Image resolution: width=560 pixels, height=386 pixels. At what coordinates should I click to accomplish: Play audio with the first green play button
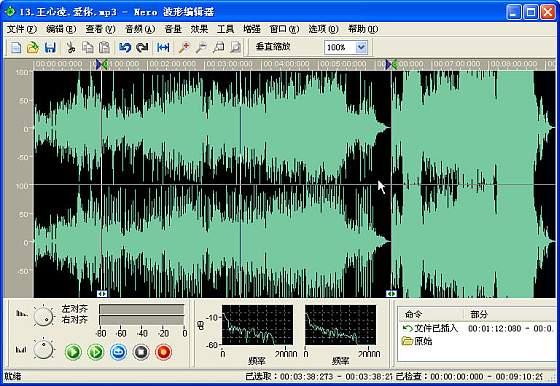click(x=73, y=352)
